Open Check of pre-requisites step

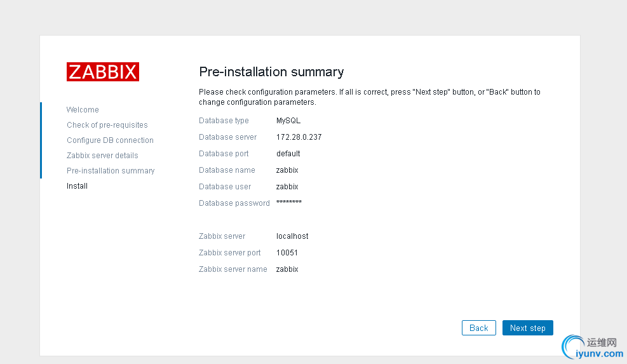tap(107, 125)
